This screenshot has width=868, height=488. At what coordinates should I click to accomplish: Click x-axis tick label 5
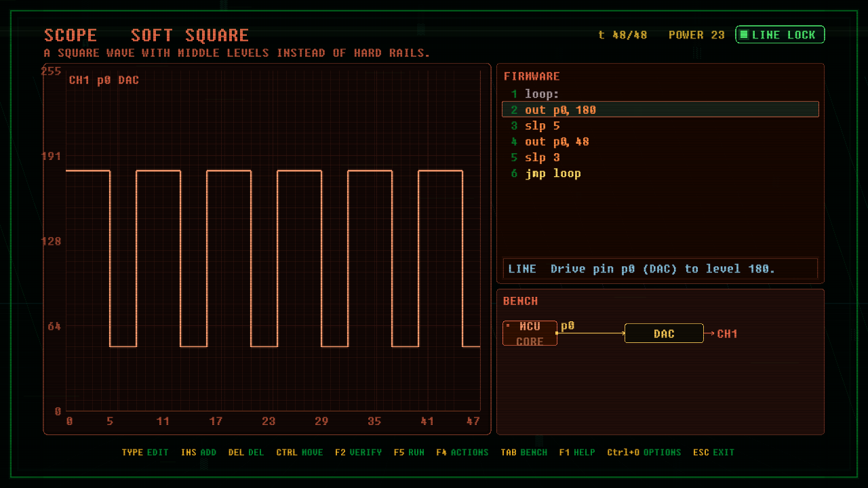tap(110, 421)
